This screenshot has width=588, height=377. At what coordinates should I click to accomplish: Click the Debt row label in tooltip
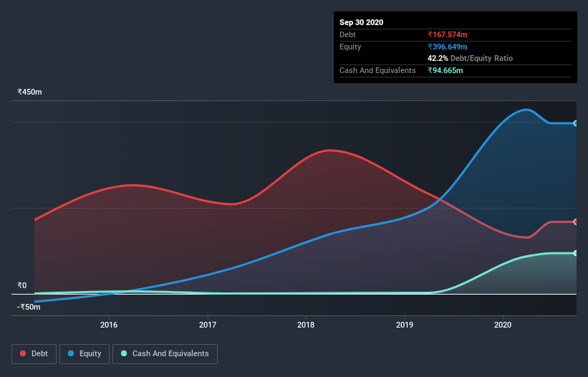[347, 34]
